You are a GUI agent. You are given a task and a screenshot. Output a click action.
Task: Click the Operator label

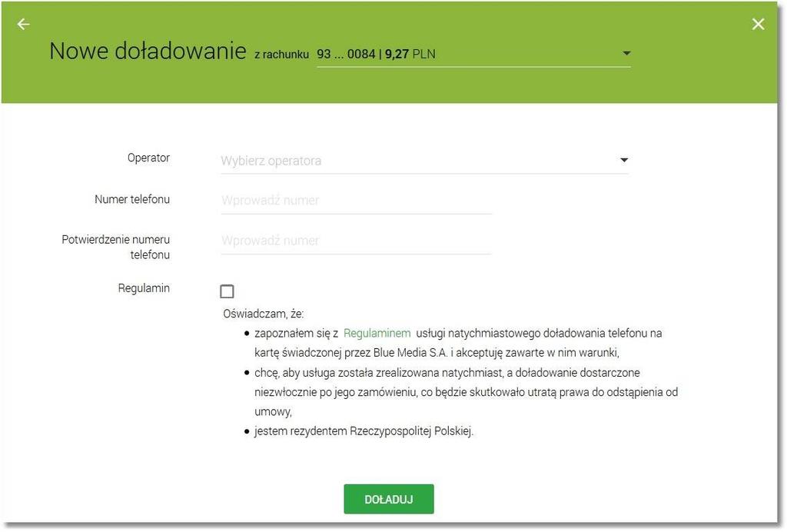[148, 158]
